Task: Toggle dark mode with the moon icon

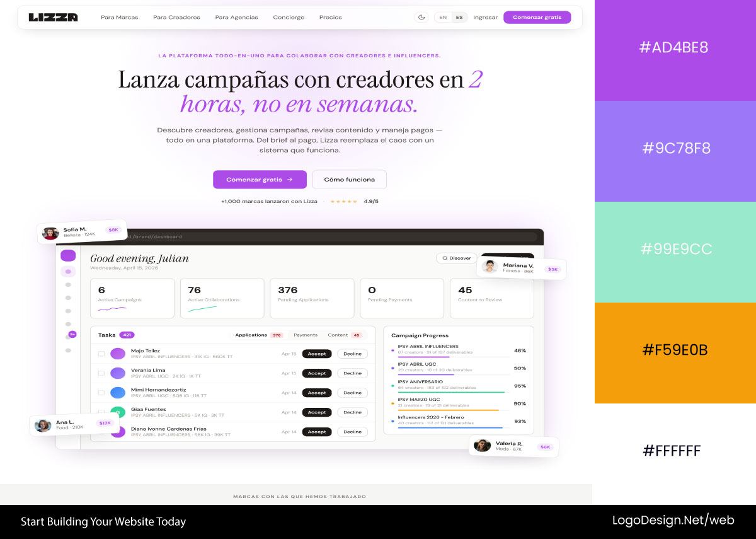Action: [x=422, y=17]
